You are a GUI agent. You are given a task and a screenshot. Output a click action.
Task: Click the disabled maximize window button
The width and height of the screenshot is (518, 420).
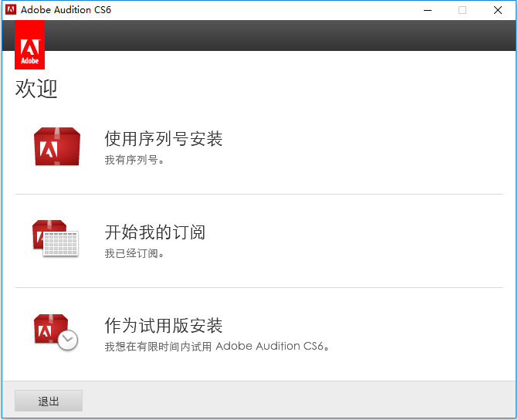click(x=462, y=10)
